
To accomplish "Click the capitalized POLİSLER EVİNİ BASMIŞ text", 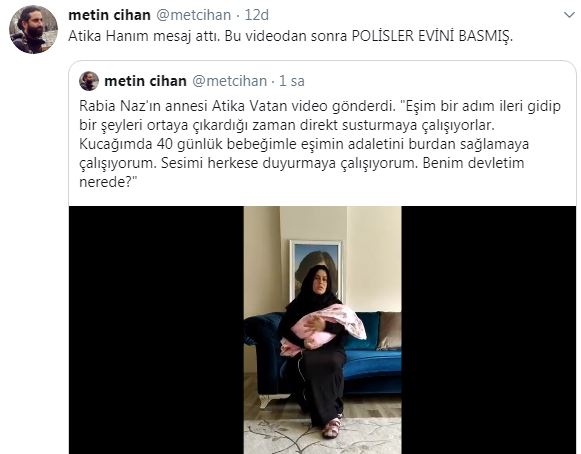I will [432, 36].
